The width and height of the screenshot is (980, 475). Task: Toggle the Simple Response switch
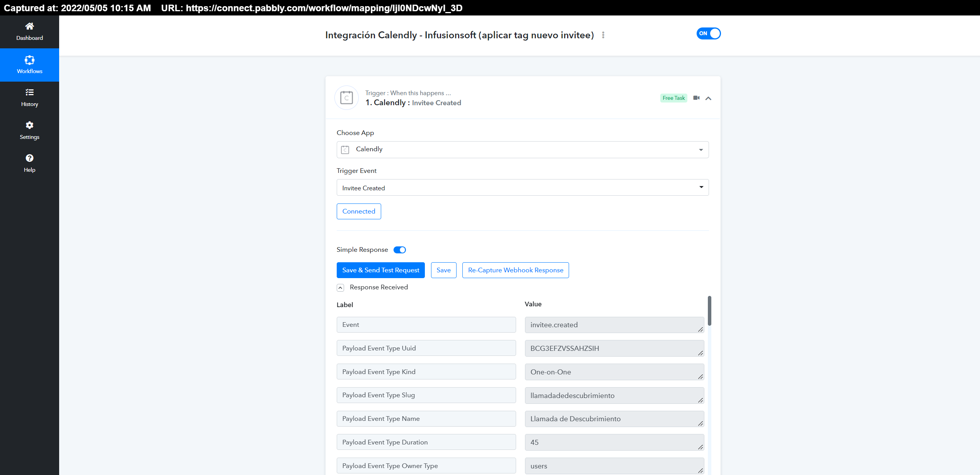click(x=400, y=250)
